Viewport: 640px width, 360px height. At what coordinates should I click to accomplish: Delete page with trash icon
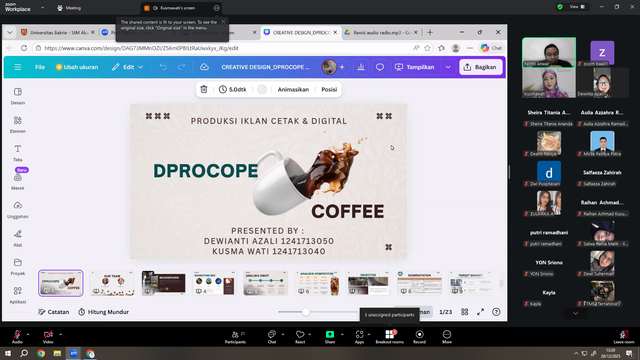(x=204, y=89)
